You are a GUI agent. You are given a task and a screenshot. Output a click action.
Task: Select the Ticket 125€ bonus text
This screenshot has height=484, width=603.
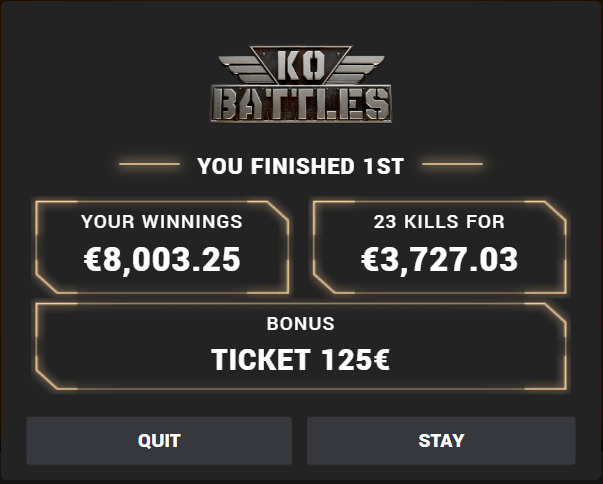pyautogui.click(x=300, y=360)
